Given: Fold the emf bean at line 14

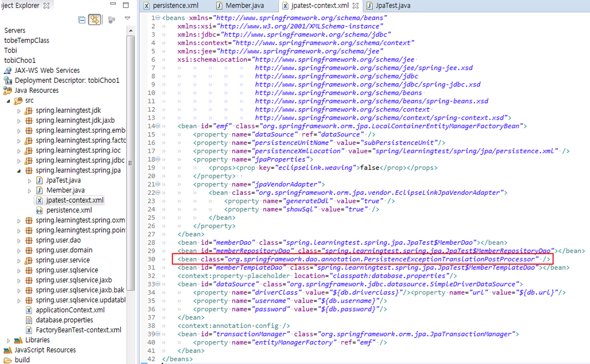Looking at the screenshot, I should coord(158,126).
